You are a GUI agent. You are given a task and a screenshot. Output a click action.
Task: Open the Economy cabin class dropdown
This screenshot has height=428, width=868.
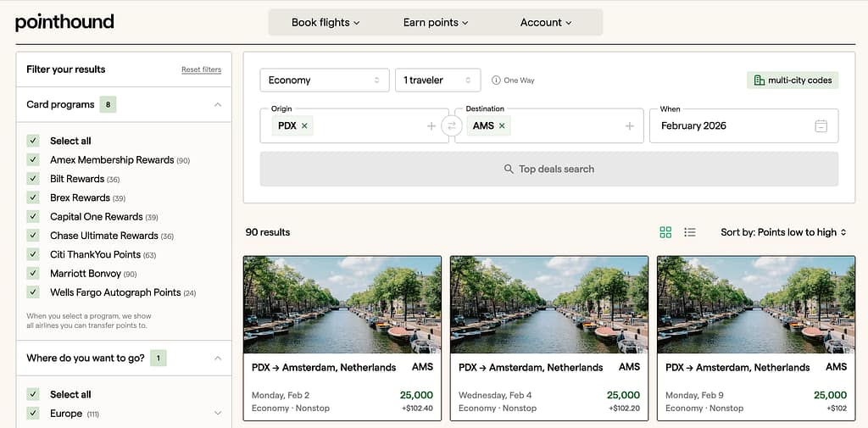324,80
